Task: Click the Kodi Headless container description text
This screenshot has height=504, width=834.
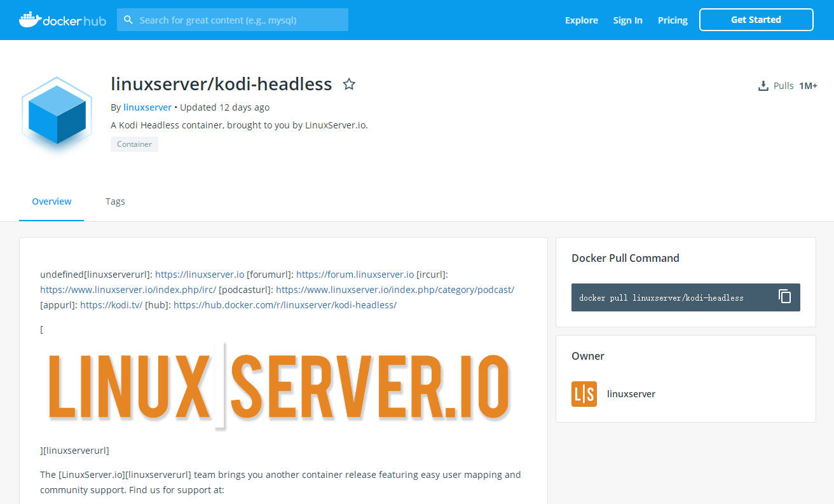Action: pyautogui.click(x=239, y=125)
